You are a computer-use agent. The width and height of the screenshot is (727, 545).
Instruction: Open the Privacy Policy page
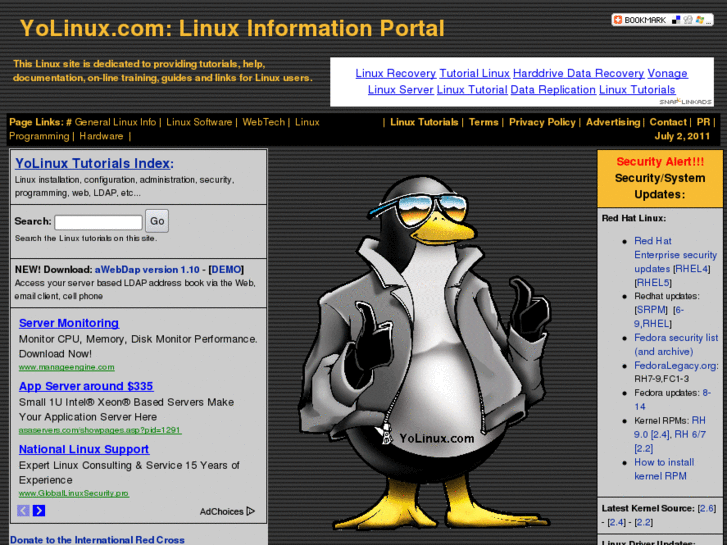542,122
